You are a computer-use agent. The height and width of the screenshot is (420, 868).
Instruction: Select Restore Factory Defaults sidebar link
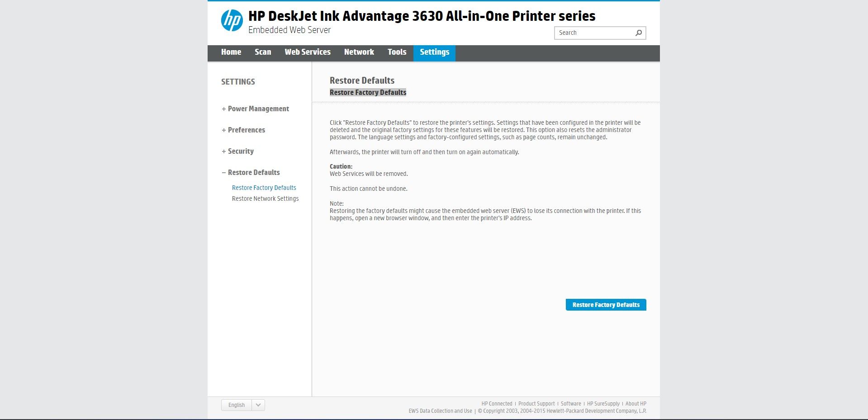[264, 188]
